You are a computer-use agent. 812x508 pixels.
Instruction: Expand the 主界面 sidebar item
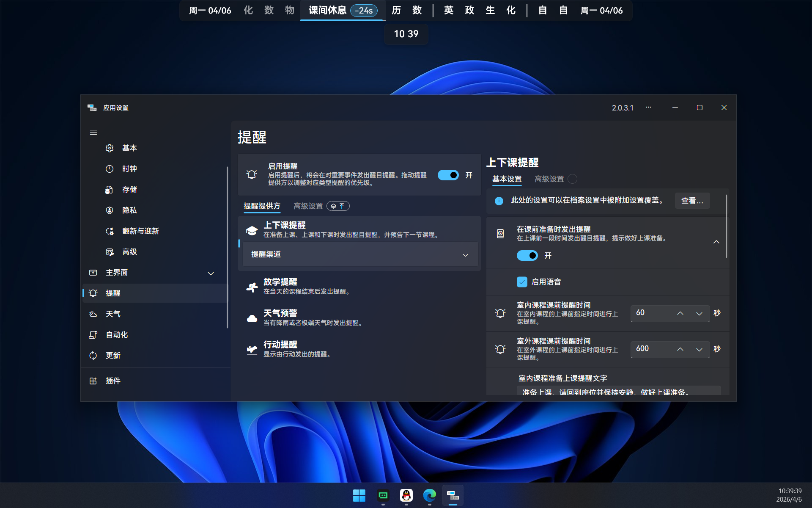tap(211, 273)
